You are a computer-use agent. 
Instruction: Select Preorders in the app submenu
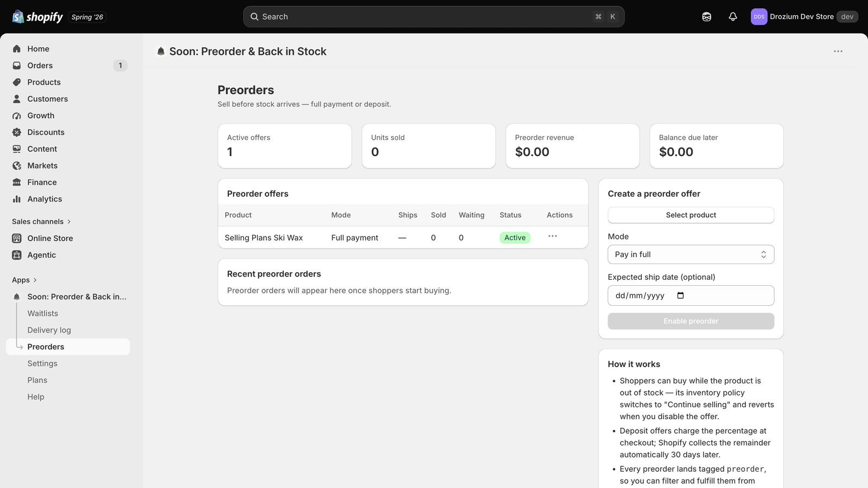[68, 347]
